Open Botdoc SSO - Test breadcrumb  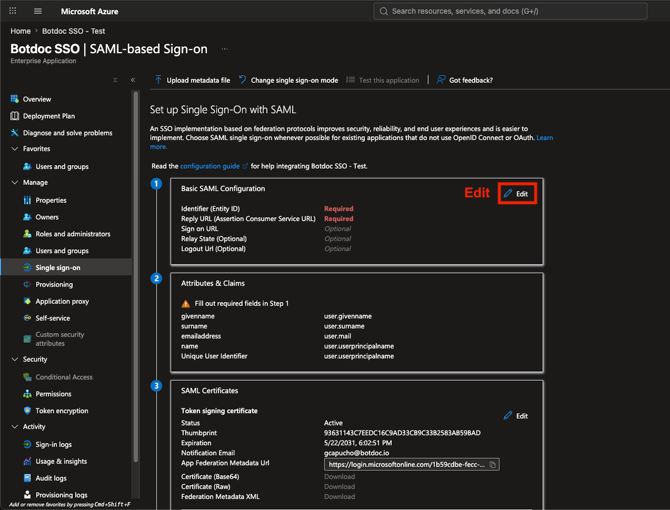tap(73, 31)
